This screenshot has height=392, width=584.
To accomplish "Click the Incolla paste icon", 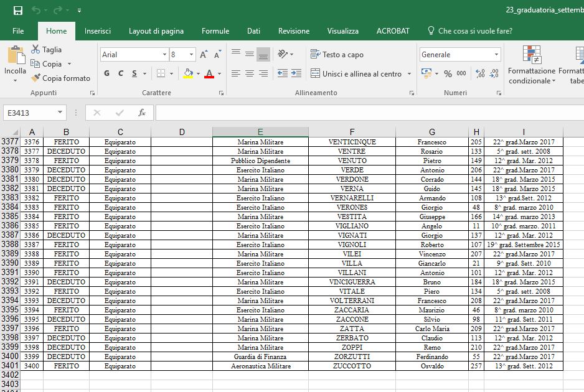I will pos(16,55).
